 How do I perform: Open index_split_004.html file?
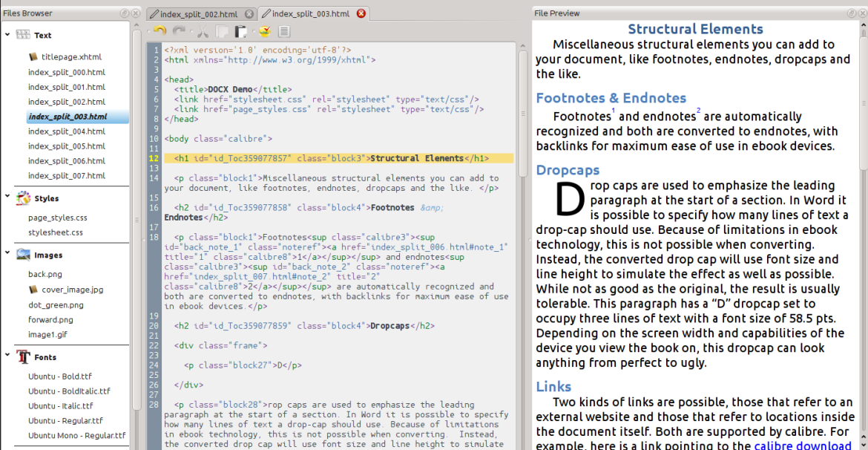(67, 131)
